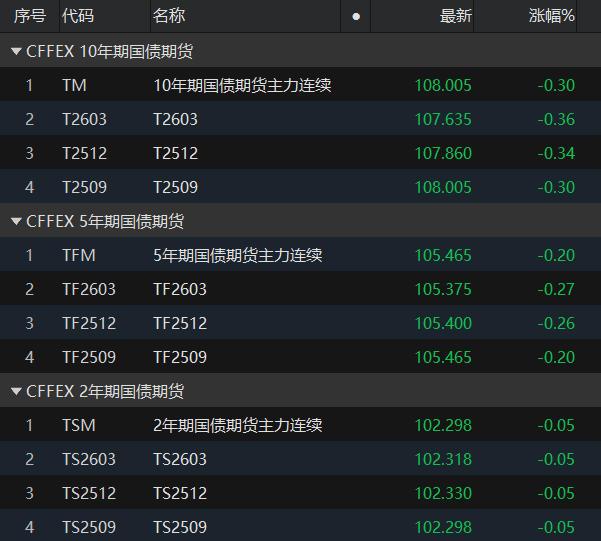Screen dimensions: 601x541
Task: Click change value -0.36
Action: [556, 119]
